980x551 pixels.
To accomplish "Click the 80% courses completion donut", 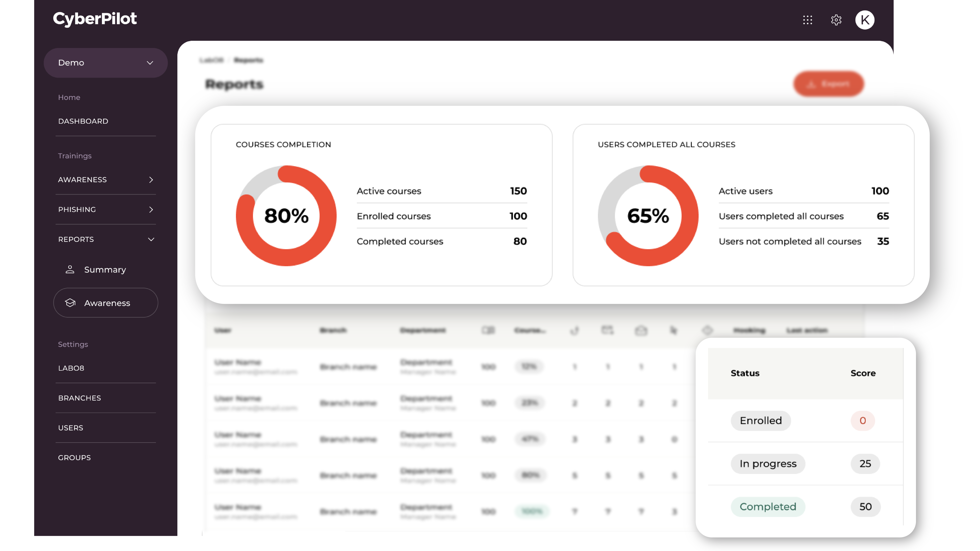I will point(286,216).
